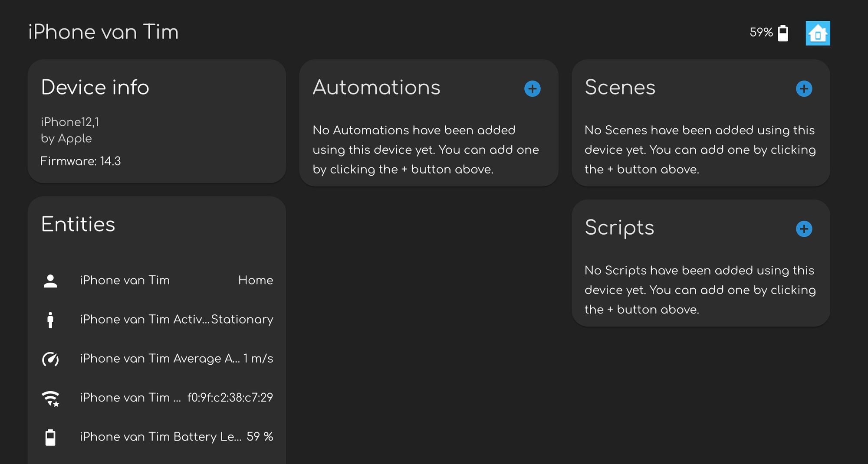868x464 pixels.
Task: Click the speedometer Average Active Pace icon
Action: [50, 359]
